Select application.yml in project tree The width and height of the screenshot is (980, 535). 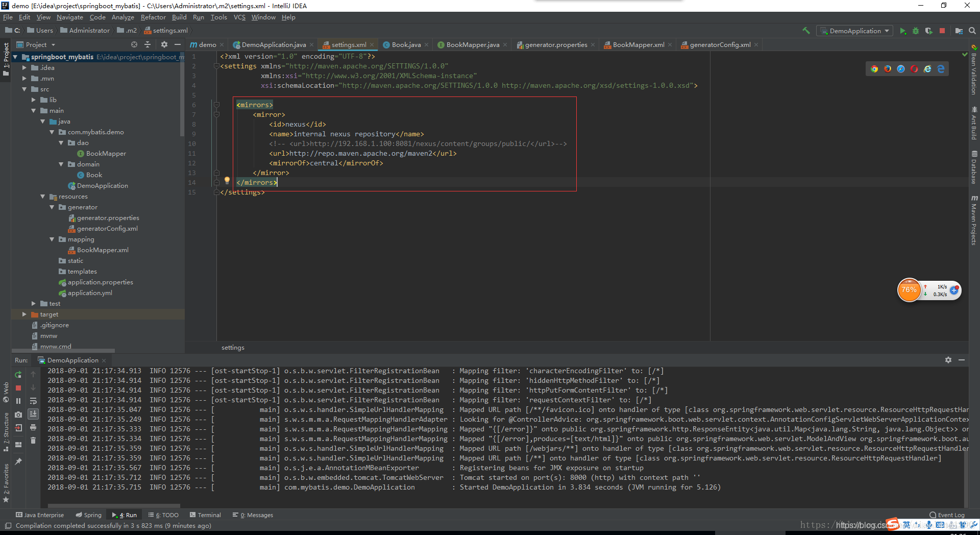[x=90, y=293]
